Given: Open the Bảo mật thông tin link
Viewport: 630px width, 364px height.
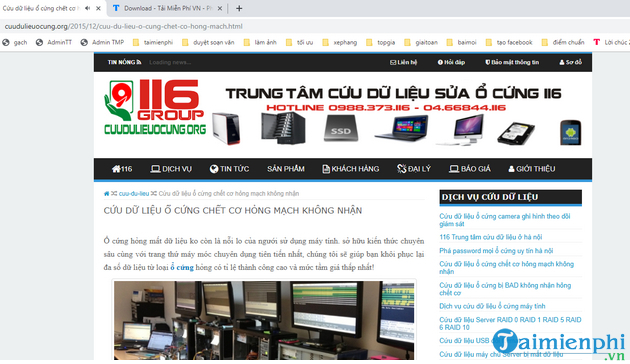Looking at the screenshot, I should point(512,62).
